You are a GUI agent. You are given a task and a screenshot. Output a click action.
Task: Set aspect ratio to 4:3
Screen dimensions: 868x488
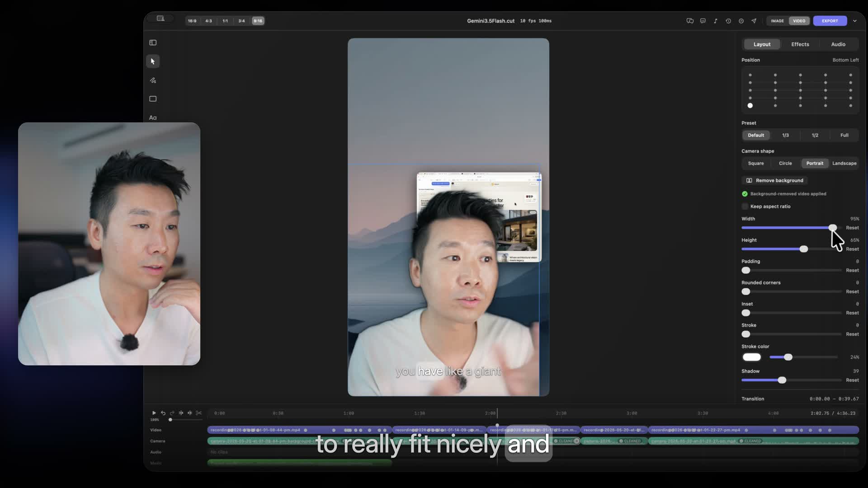pos(208,21)
